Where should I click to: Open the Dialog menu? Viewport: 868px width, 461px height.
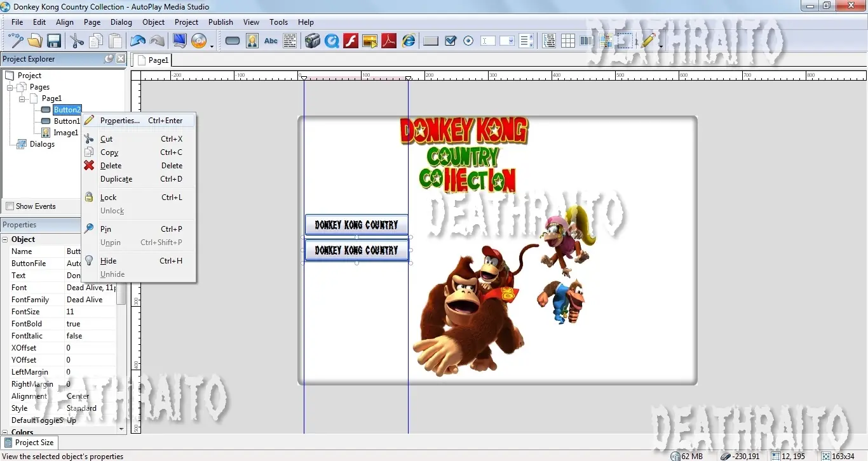[121, 22]
